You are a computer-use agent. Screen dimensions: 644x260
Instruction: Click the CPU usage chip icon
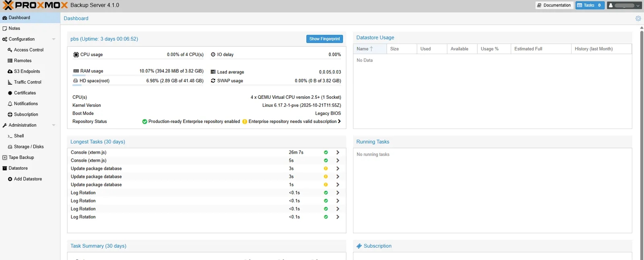[x=76, y=55]
